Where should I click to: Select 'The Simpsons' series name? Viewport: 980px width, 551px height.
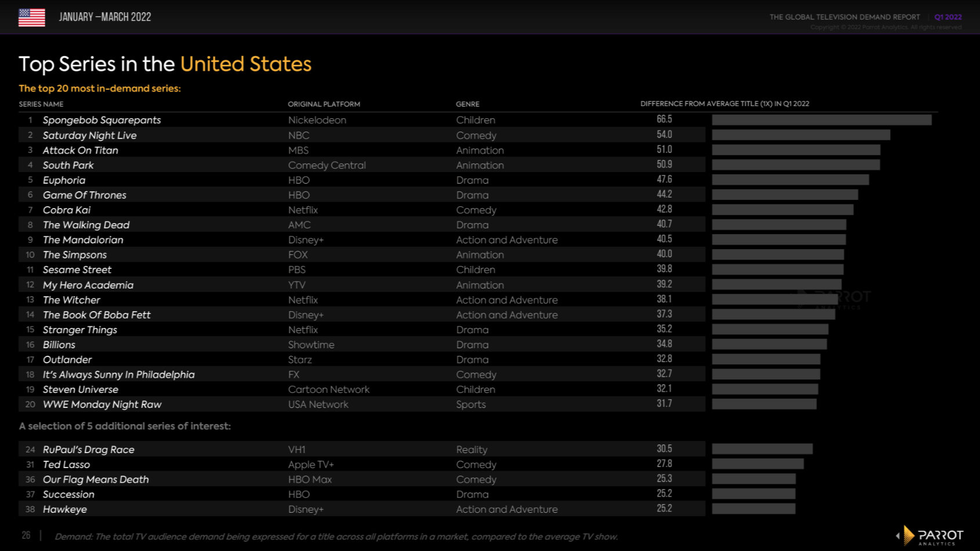click(75, 255)
